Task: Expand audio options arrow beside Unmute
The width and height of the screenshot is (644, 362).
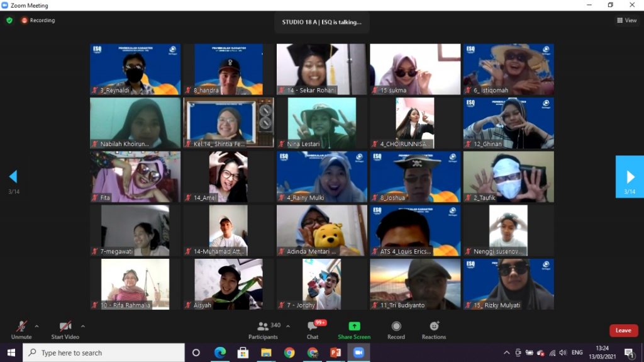Action: 36,326
